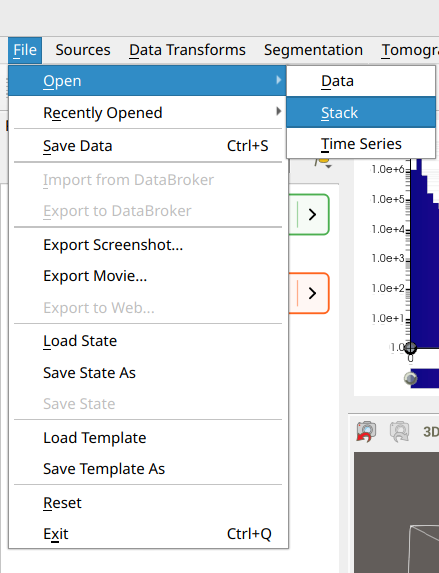Select Export Movie... menu item

(x=147, y=276)
